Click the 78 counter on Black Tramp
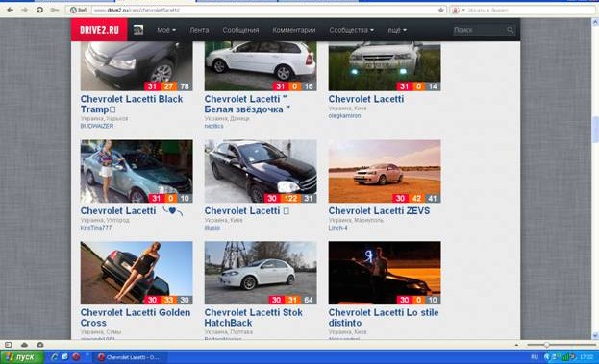This screenshot has width=599, height=364. 185,86
